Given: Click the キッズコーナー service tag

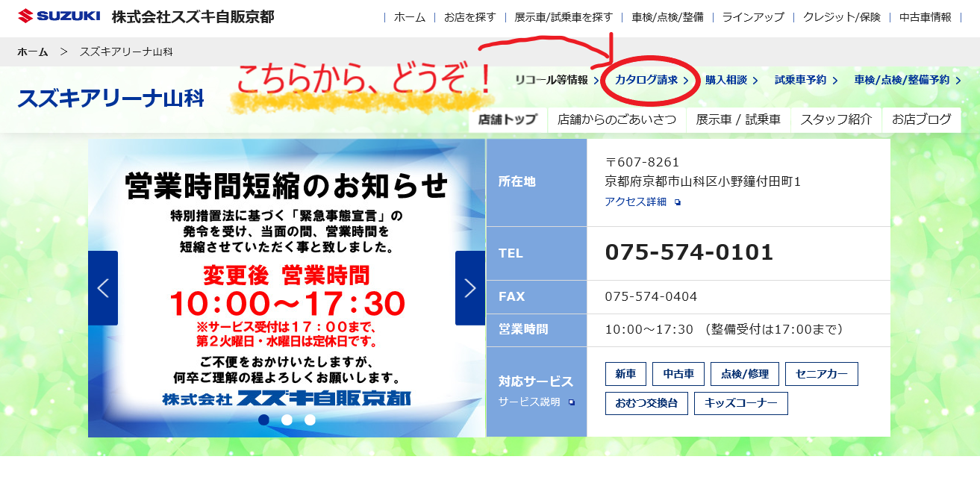Looking at the screenshot, I should [x=741, y=404].
